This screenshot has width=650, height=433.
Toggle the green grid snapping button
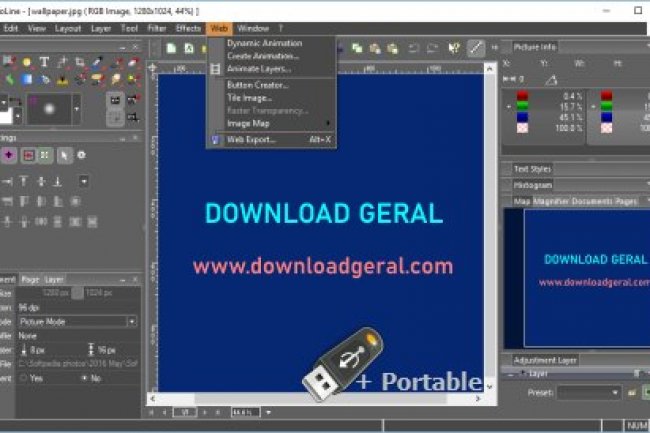coord(44,155)
